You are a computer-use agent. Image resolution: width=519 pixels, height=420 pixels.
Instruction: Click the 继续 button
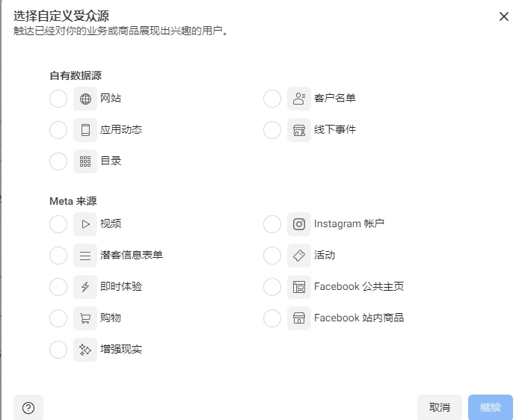(x=491, y=407)
